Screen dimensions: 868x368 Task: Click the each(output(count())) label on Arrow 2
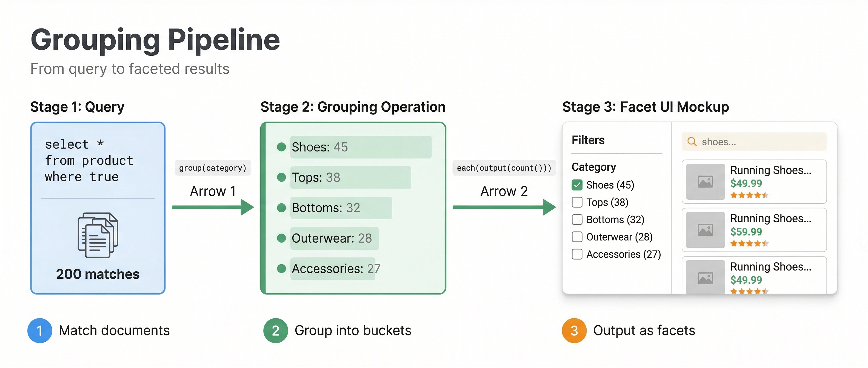tap(504, 168)
